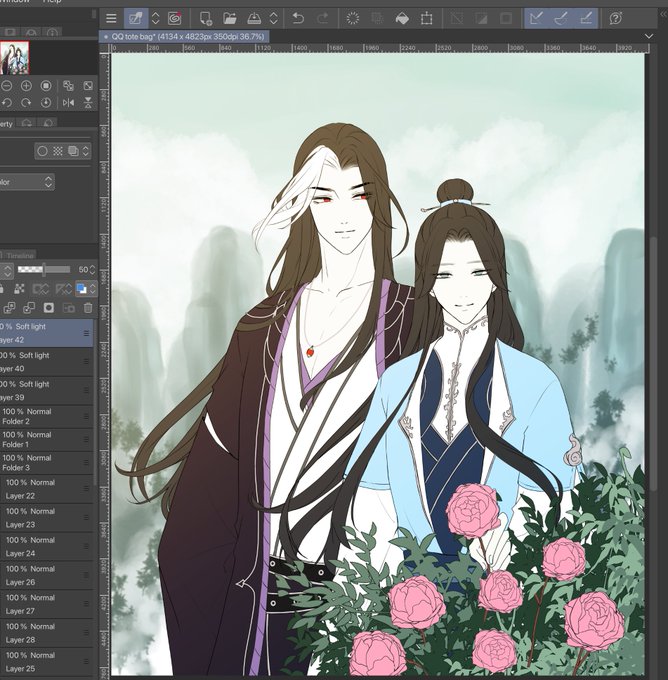Expand the touch mode options stepper arrows
Viewport: 668px width, 680px height.
point(155,18)
